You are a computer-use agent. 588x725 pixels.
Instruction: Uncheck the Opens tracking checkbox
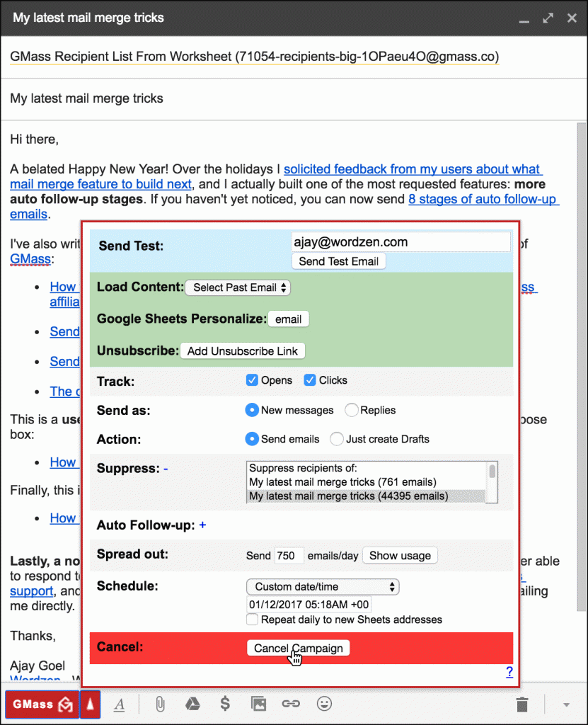252,380
